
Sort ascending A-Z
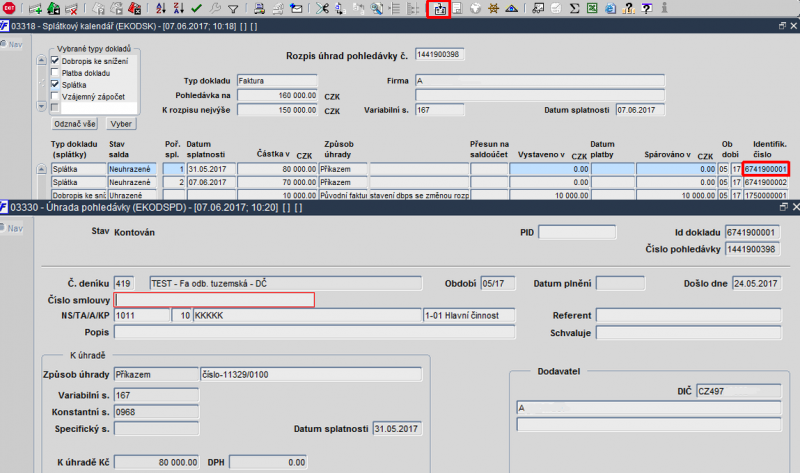[161, 8]
